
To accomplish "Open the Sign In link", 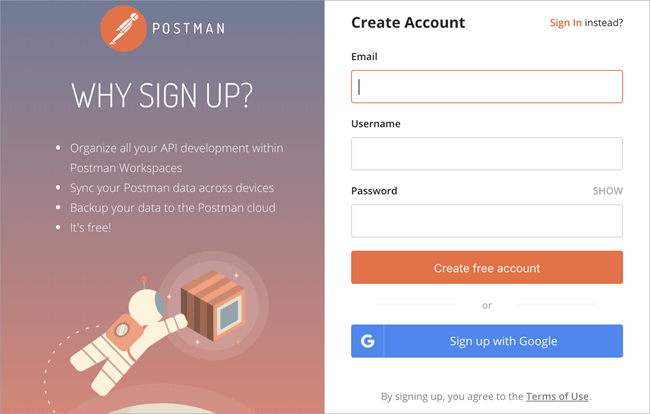I will coord(565,23).
